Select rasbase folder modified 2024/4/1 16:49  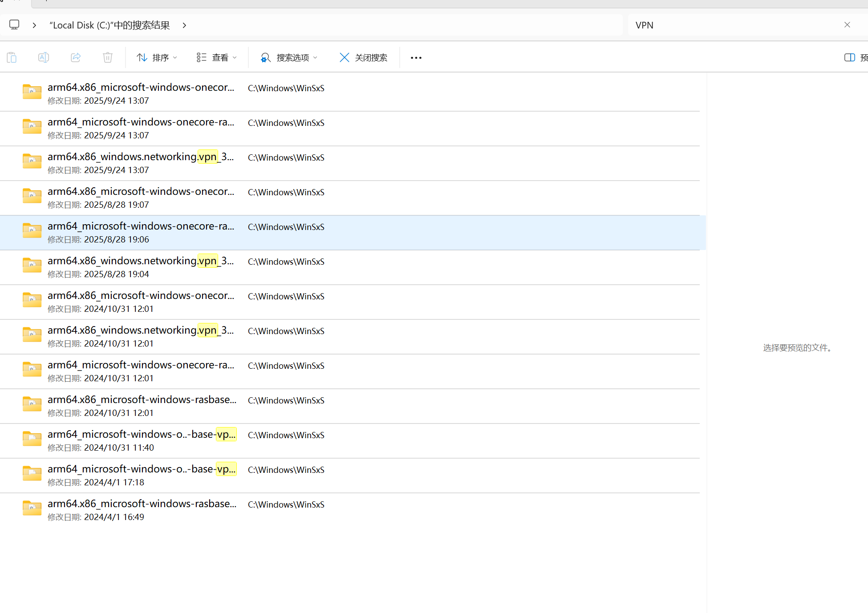click(142, 504)
